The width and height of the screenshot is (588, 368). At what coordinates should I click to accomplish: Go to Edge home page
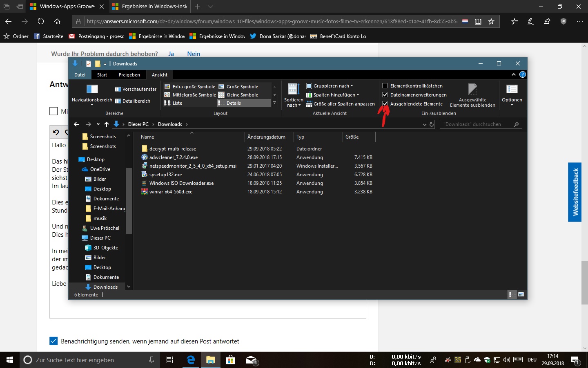[57, 21]
